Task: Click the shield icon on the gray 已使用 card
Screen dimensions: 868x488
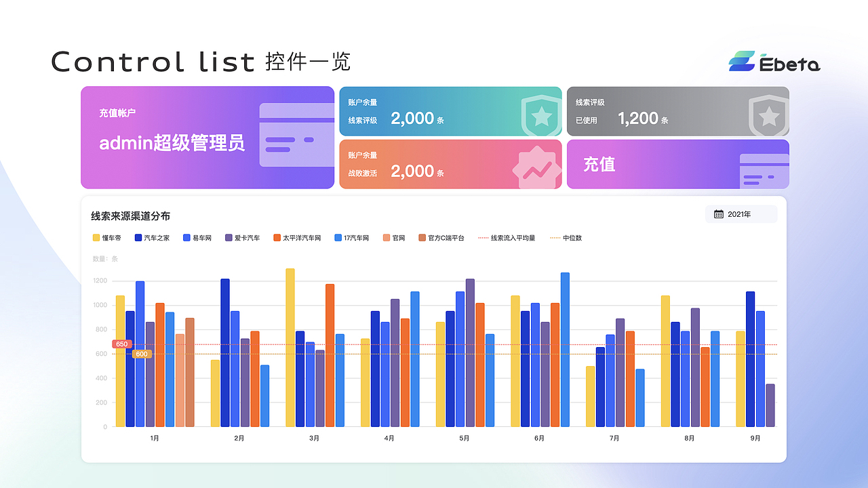Action: point(768,115)
